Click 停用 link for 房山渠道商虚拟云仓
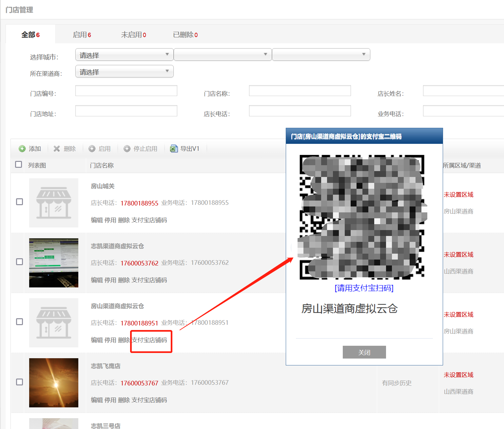This screenshot has width=504, height=429. [110, 340]
